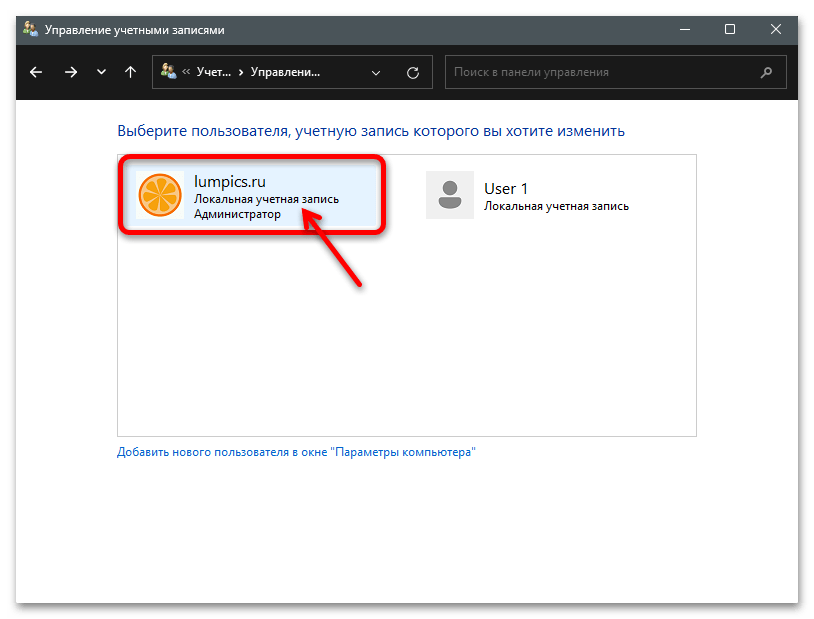Maximize the account management window

coord(730,30)
